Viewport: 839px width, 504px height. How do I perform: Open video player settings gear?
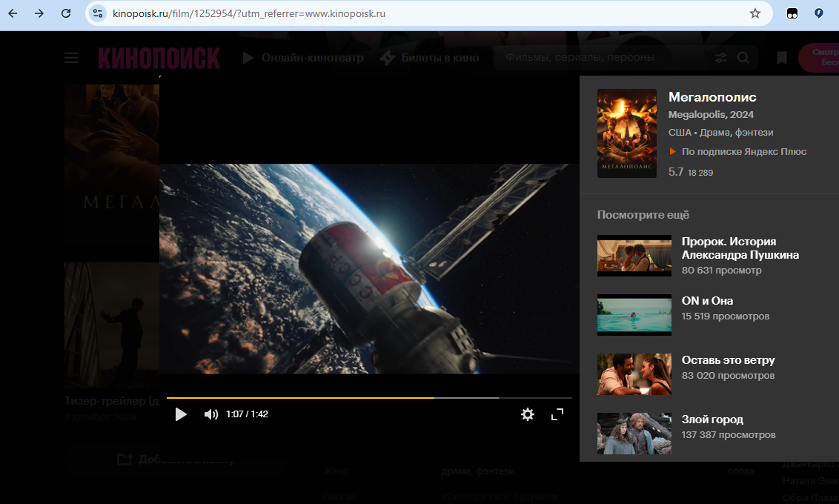pos(528,414)
